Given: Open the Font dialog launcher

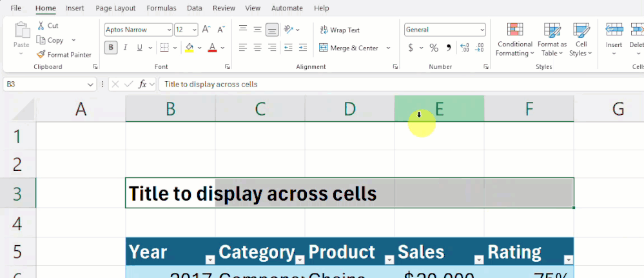Looking at the screenshot, I should coord(227,66).
